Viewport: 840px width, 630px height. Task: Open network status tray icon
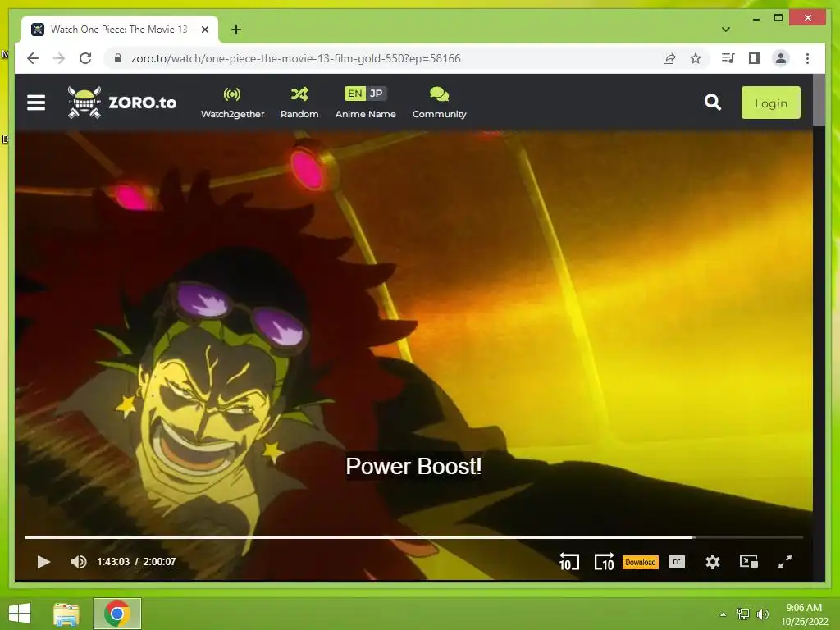743,614
